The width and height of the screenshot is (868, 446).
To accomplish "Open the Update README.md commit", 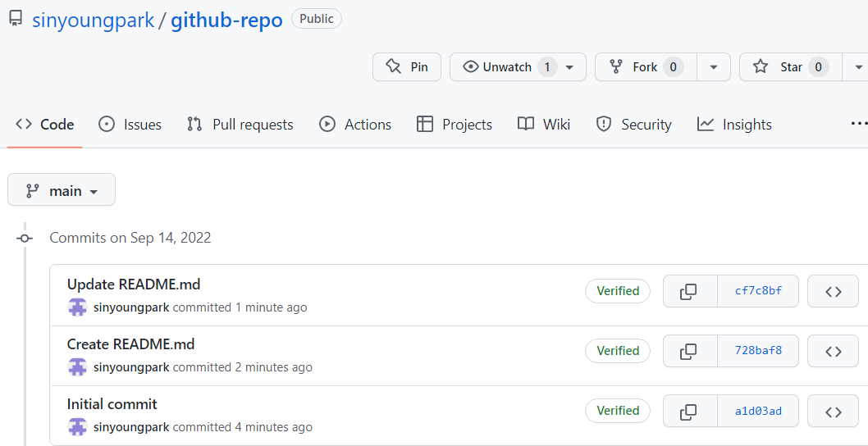I will click(x=134, y=284).
